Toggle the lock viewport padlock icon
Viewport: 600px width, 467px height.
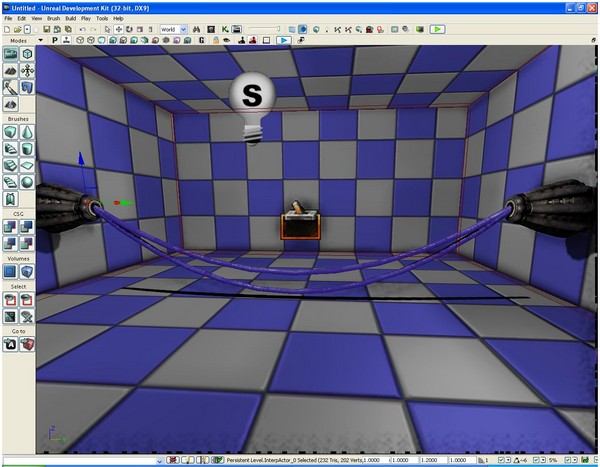tap(216, 40)
